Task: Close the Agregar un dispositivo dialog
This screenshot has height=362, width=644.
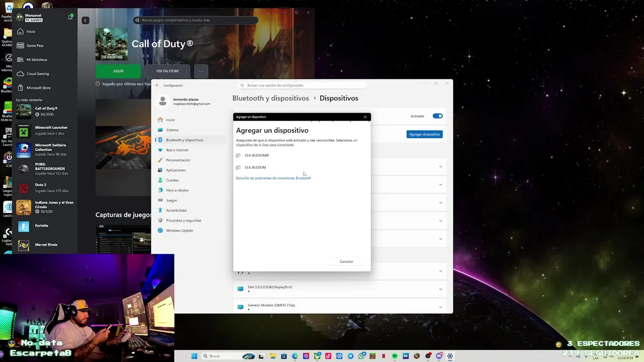Action: coord(365,117)
